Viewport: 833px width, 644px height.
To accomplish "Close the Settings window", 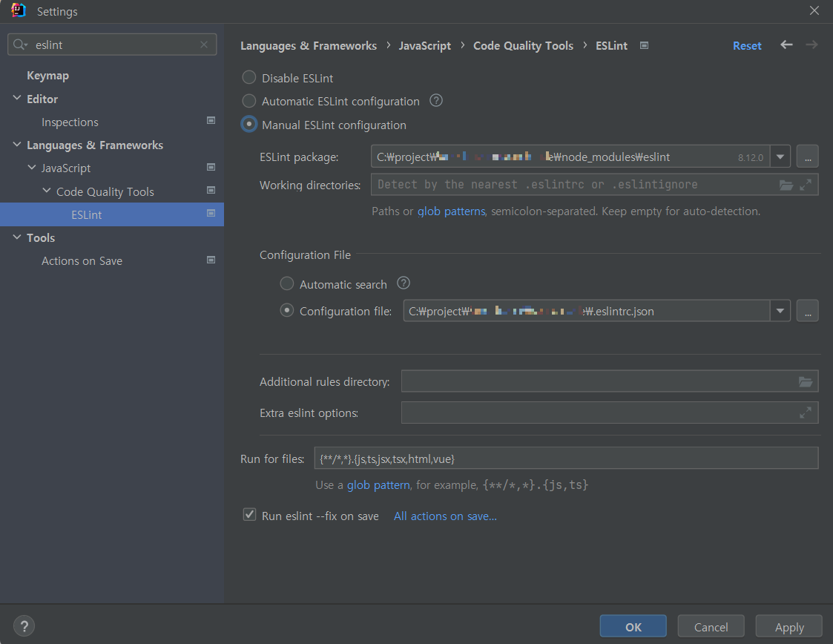I will click(814, 10).
